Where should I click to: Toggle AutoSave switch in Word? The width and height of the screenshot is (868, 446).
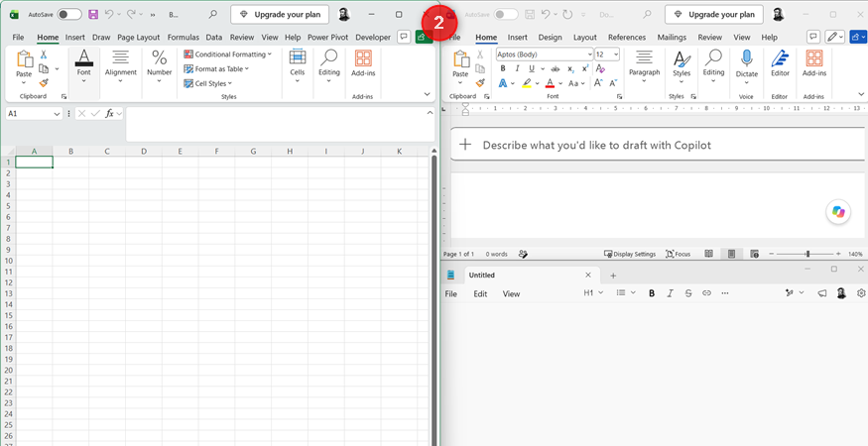pyautogui.click(x=506, y=15)
